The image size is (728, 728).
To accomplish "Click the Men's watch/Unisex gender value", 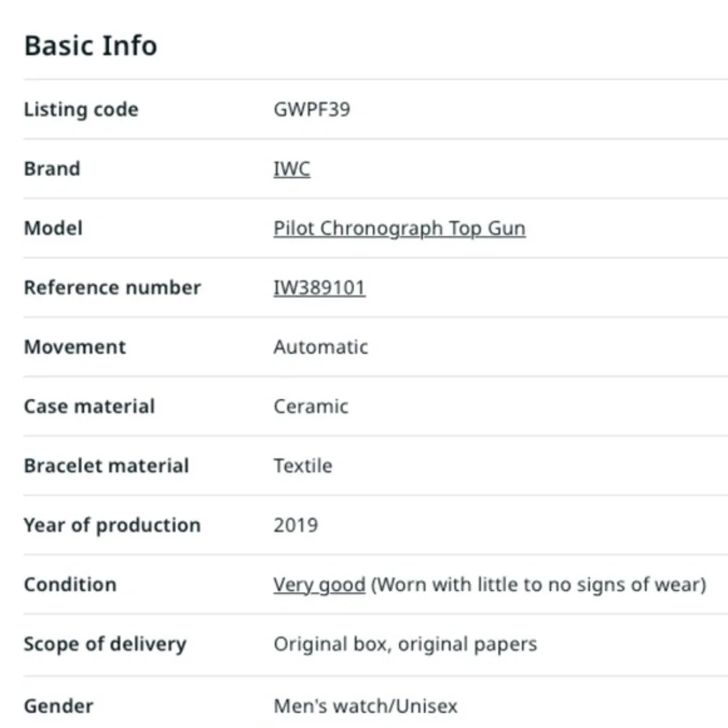I will (365, 706).
